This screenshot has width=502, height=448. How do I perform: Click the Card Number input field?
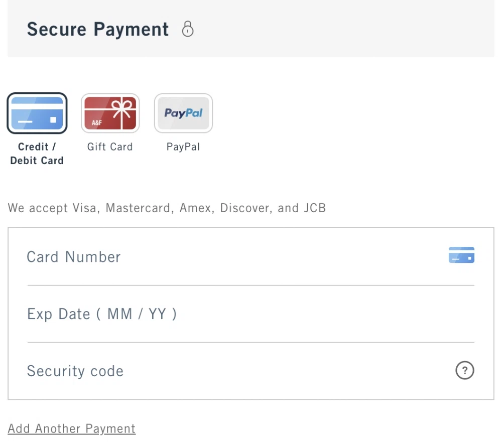click(226, 257)
